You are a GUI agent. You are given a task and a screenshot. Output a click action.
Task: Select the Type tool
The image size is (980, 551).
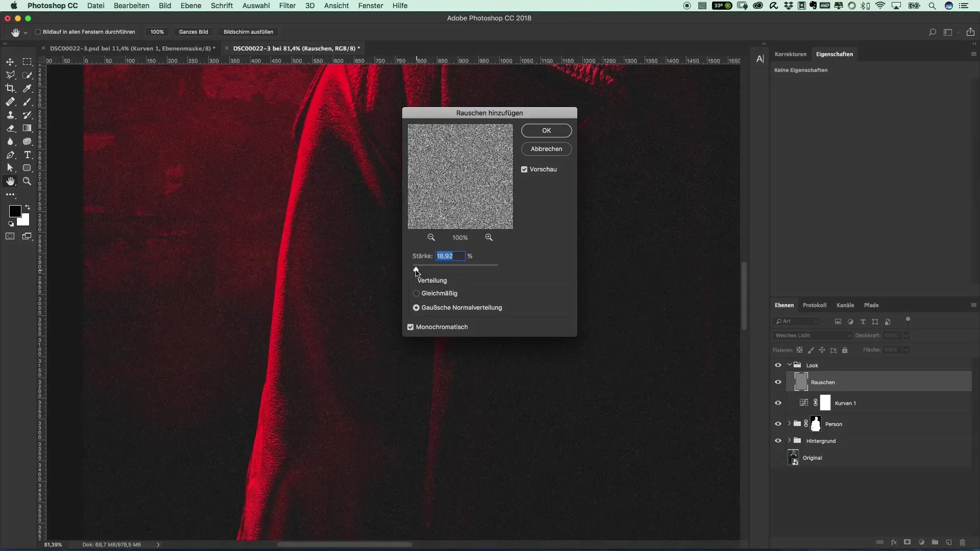click(x=27, y=155)
